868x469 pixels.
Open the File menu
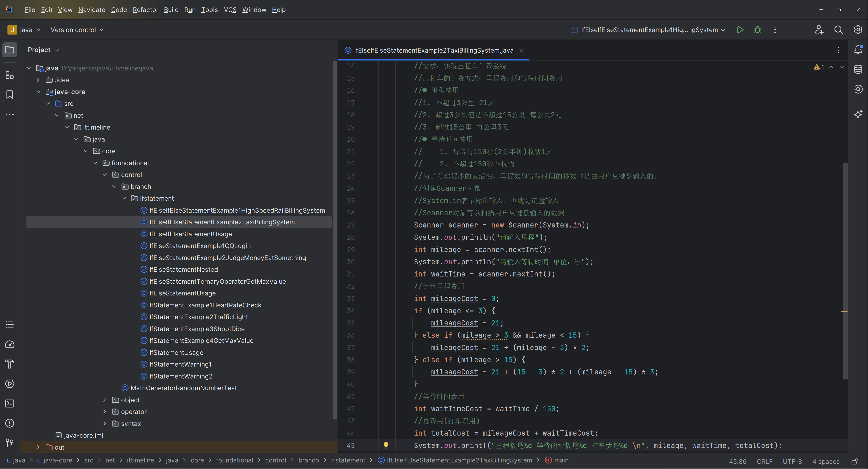30,10
